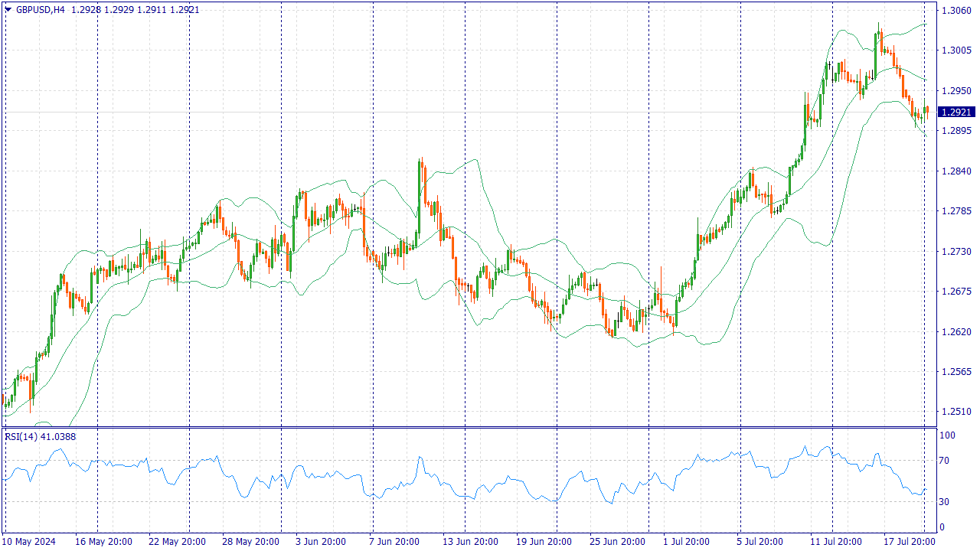
Task: Click the RSI 30 level label
Action: (945, 502)
